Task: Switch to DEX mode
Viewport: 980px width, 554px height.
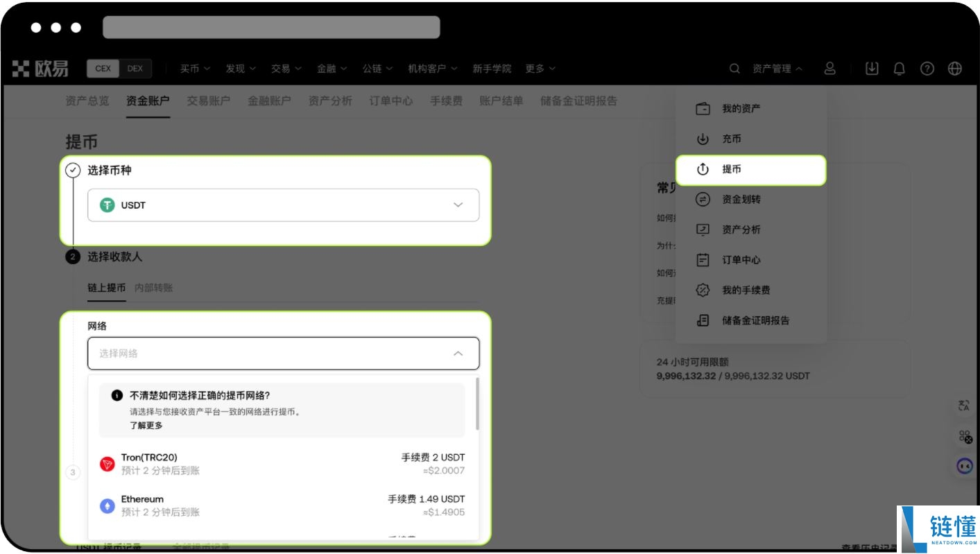Action: [x=135, y=69]
